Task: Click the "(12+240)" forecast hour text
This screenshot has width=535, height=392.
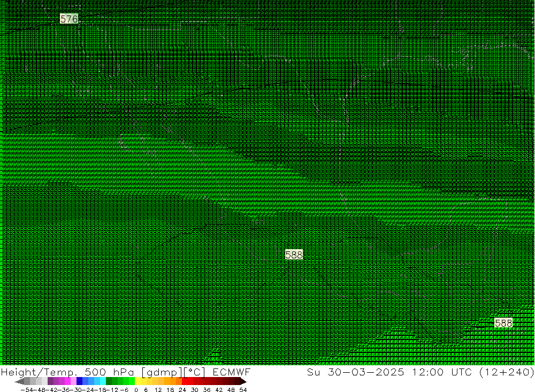Action: click(x=506, y=372)
